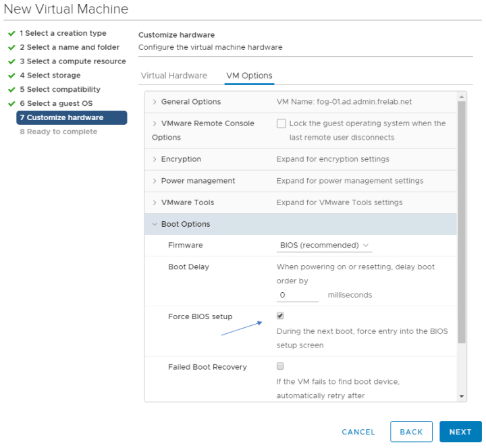The width and height of the screenshot is (486, 448).
Task: Open step 5 Select compatibility
Action: (60, 89)
